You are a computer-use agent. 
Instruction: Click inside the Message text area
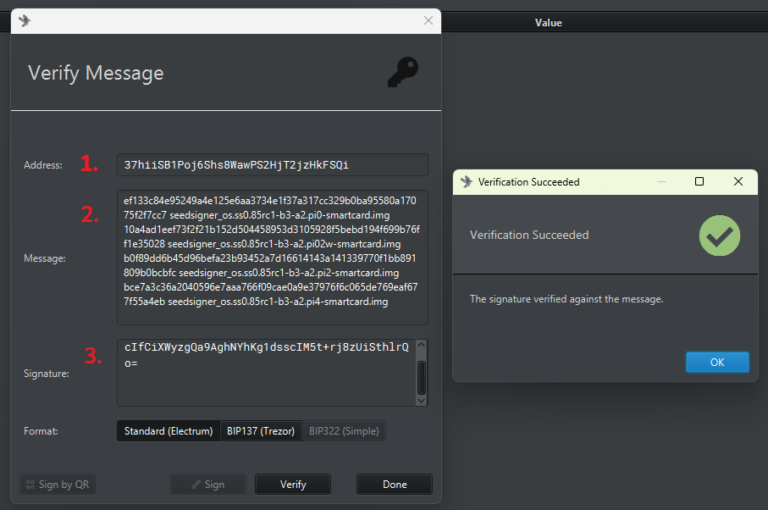point(272,258)
